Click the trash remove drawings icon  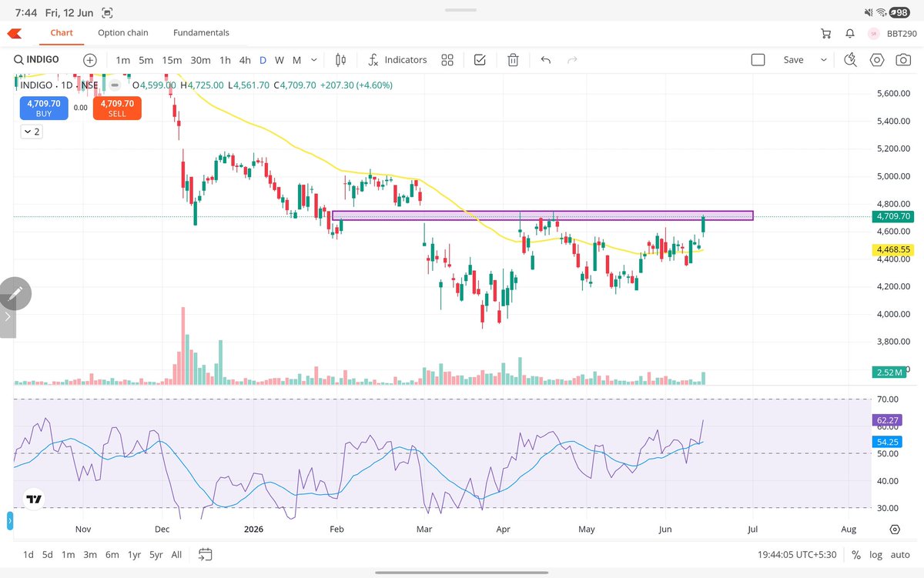pos(513,59)
